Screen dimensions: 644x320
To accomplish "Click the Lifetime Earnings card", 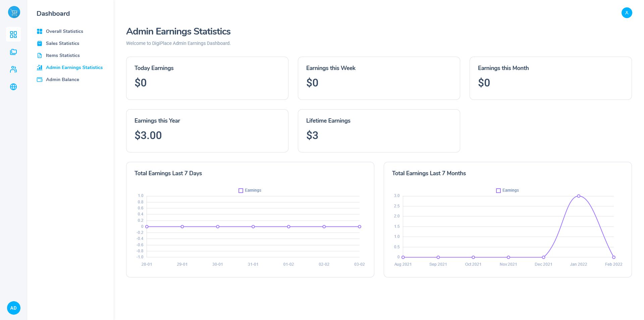I will coord(379,131).
